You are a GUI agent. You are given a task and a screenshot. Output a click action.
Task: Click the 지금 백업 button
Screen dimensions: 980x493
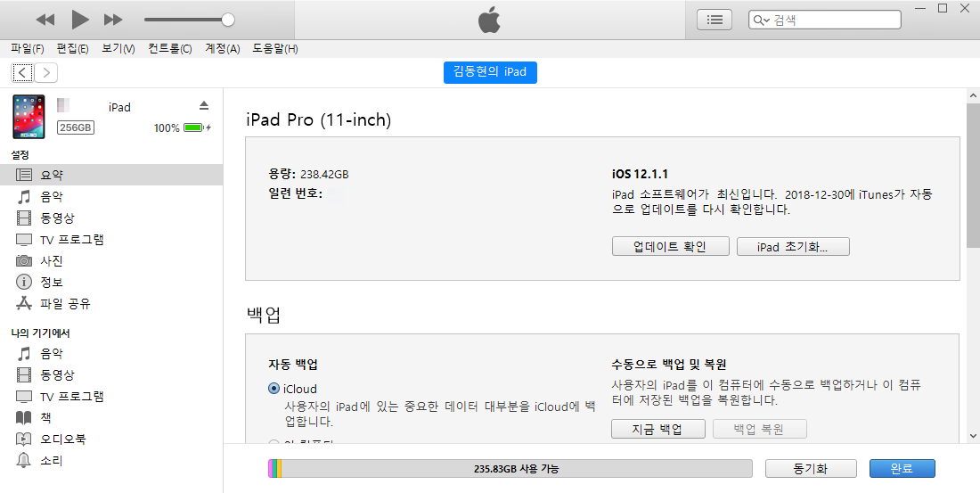[x=658, y=429]
